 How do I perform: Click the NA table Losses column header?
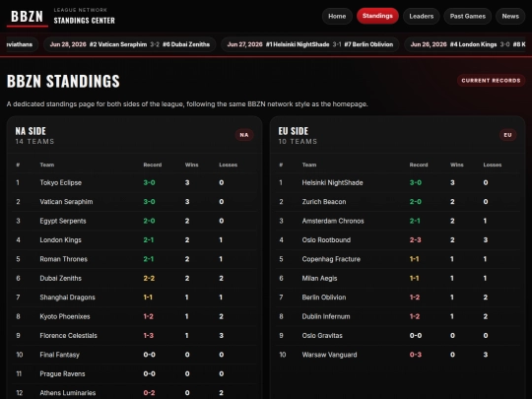click(228, 165)
